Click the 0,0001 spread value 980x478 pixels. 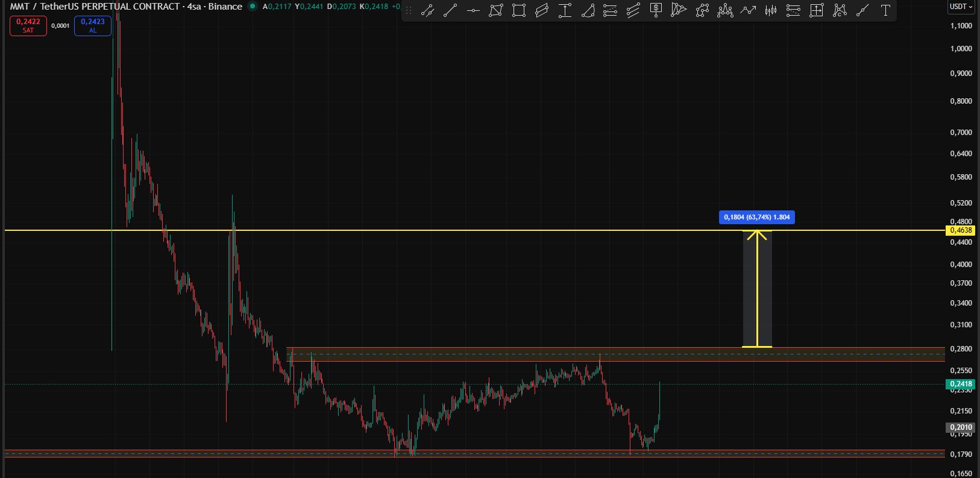(x=60, y=26)
